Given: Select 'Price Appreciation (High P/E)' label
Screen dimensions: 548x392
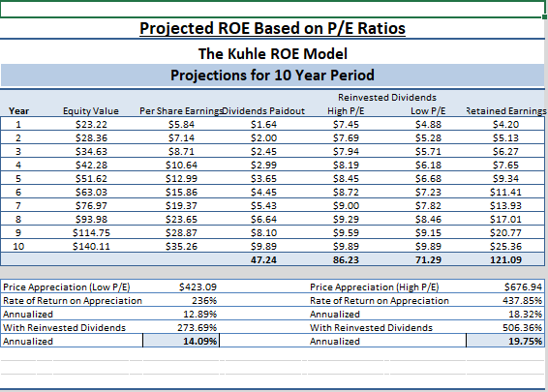Looking at the screenshot, I should coord(374,287).
